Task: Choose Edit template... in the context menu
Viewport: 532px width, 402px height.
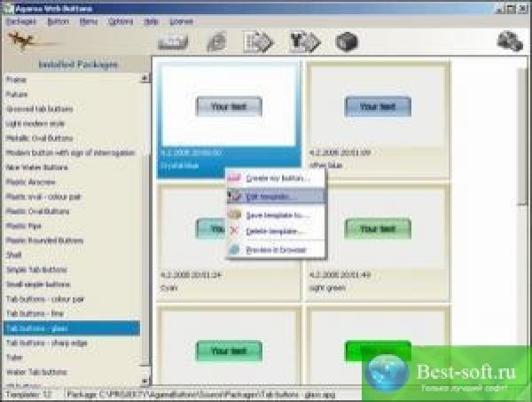Action: pyautogui.click(x=276, y=197)
